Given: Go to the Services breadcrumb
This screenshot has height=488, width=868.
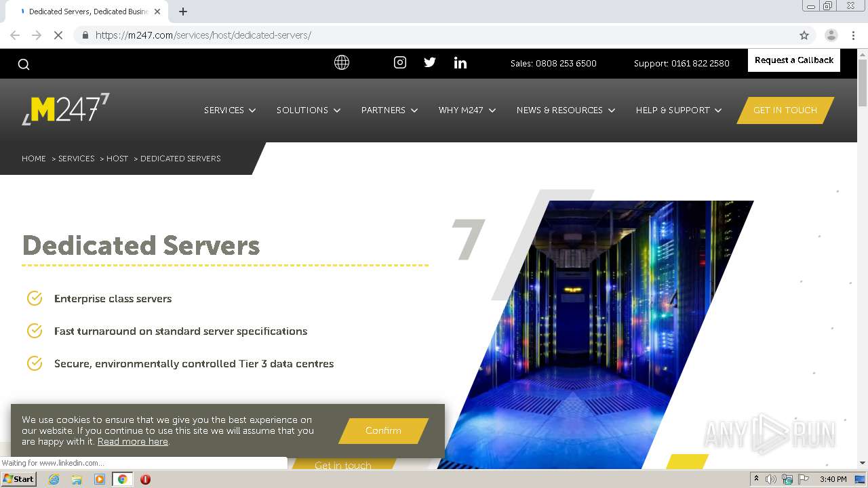Looking at the screenshot, I should 76,159.
